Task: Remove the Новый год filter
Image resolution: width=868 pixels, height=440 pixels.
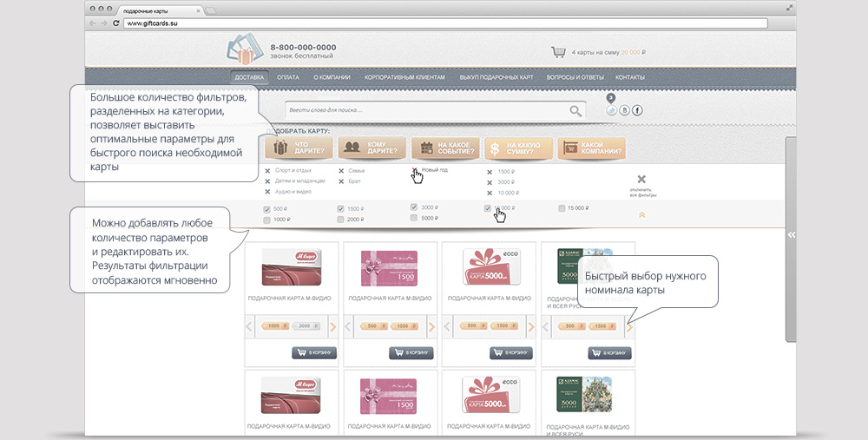Action: (415, 170)
